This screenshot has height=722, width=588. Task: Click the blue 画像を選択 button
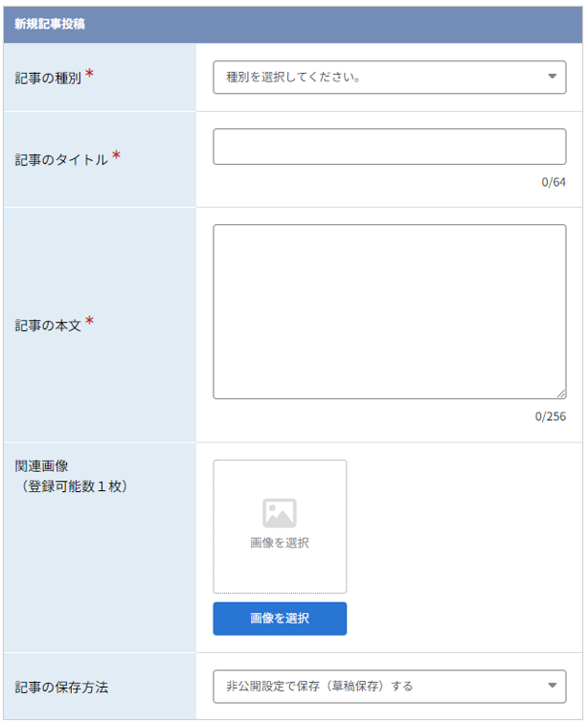coord(280,619)
